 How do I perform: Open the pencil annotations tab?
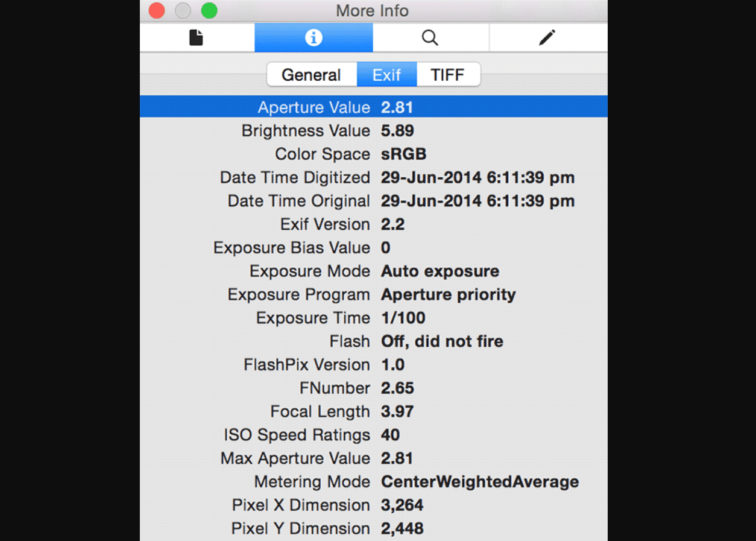[x=547, y=38]
